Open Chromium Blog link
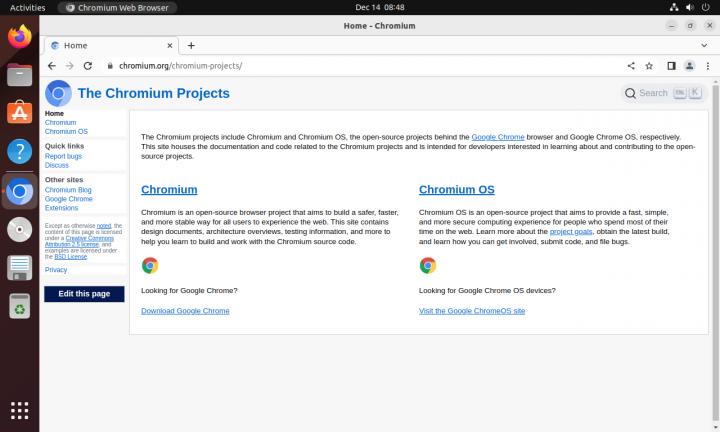The width and height of the screenshot is (720, 432). click(x=68, y=190)
